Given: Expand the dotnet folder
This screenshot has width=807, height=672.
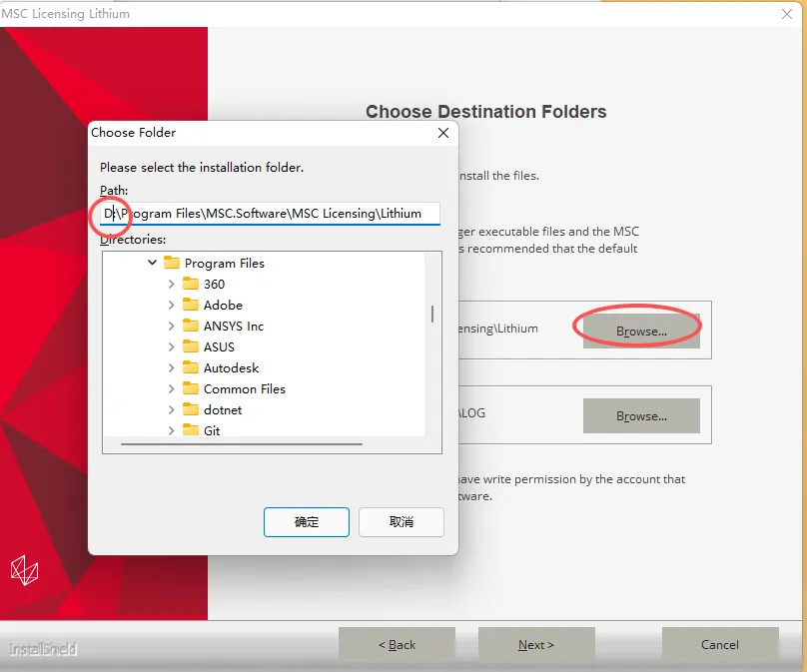Looking at the screenshot, I should [x=172, y=409].
